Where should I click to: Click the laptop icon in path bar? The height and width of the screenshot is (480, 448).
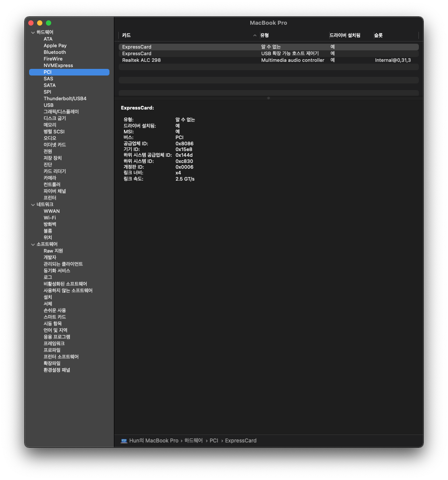click(124, 441)
